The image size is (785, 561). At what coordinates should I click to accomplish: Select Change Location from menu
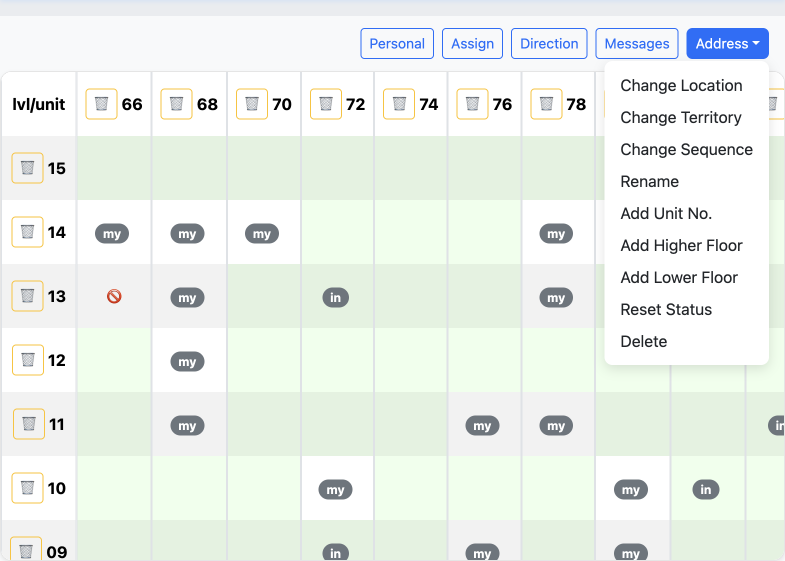pyautogui.click(x=681, y=86)
